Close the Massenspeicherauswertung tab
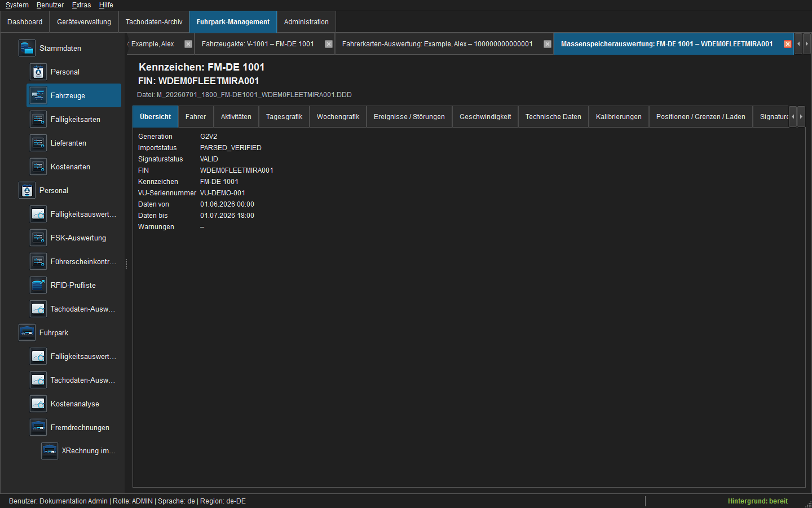Viewport: 812px width, 508px height. pos(788,44)
